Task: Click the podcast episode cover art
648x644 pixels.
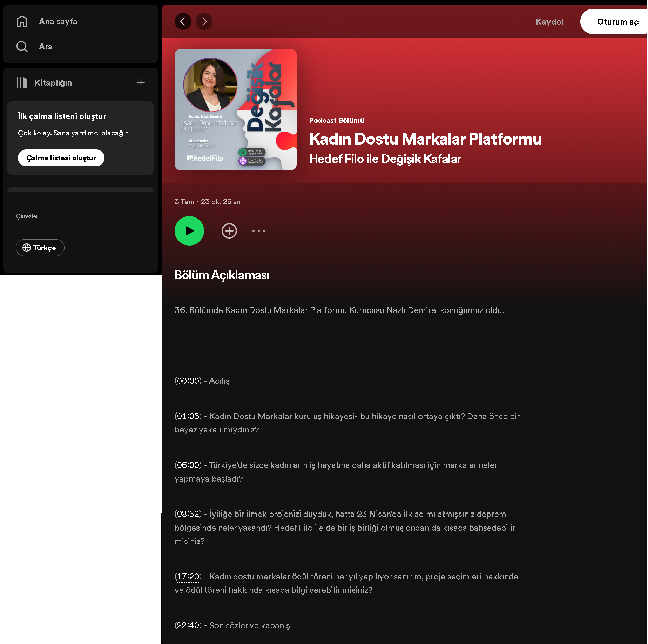Action: click(236, 110)
